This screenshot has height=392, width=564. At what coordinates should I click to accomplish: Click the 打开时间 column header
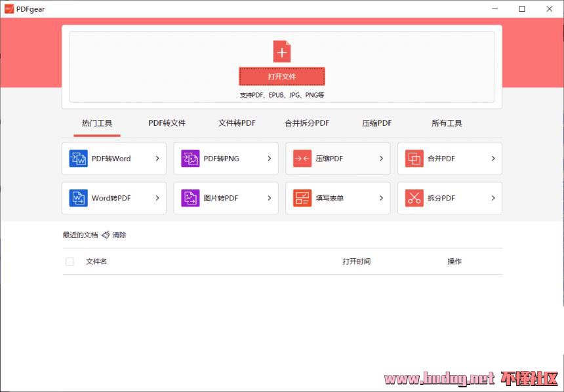[357, 262]
